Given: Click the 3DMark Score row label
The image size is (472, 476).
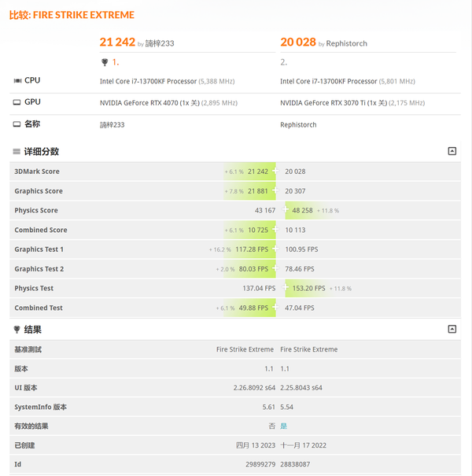Looking at the screenshot, I should pos(37,172).
